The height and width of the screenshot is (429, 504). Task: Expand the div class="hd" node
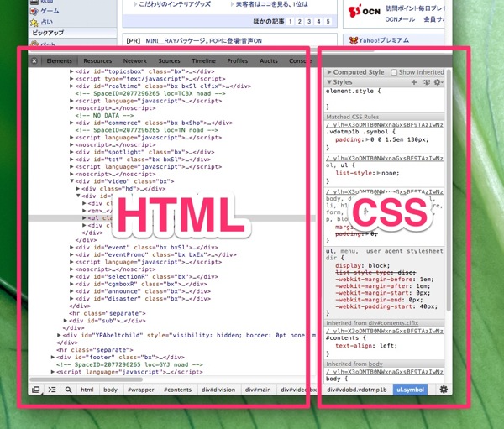[78, 189]
